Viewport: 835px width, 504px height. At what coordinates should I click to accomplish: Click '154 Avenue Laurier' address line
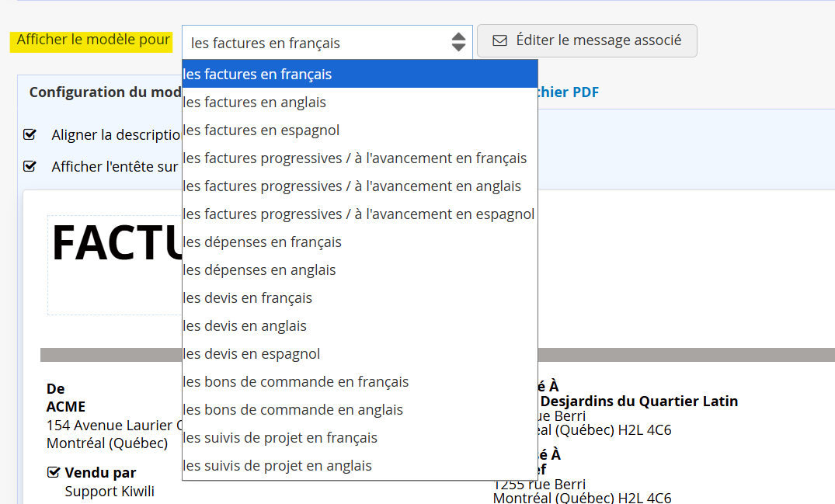(114, 426)
